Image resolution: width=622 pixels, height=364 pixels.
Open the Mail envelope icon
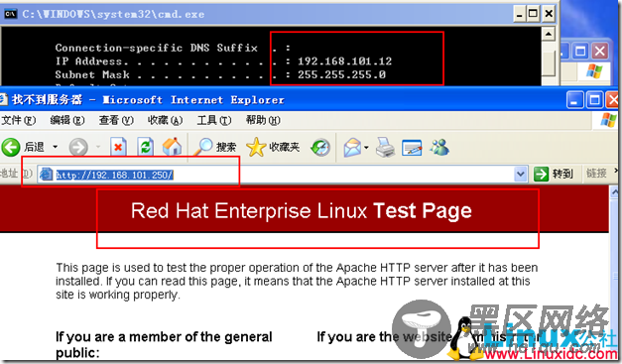pos(352,148)
